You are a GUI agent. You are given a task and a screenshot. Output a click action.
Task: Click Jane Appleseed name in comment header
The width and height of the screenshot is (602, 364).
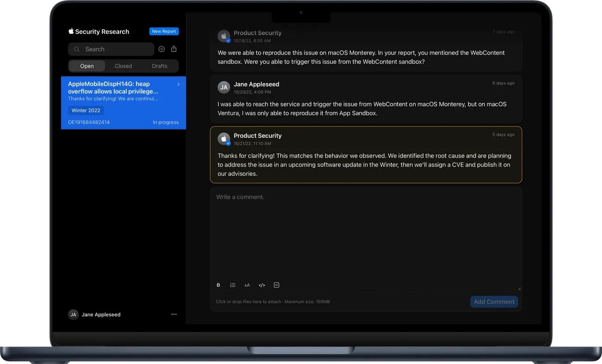pos(257,84)
